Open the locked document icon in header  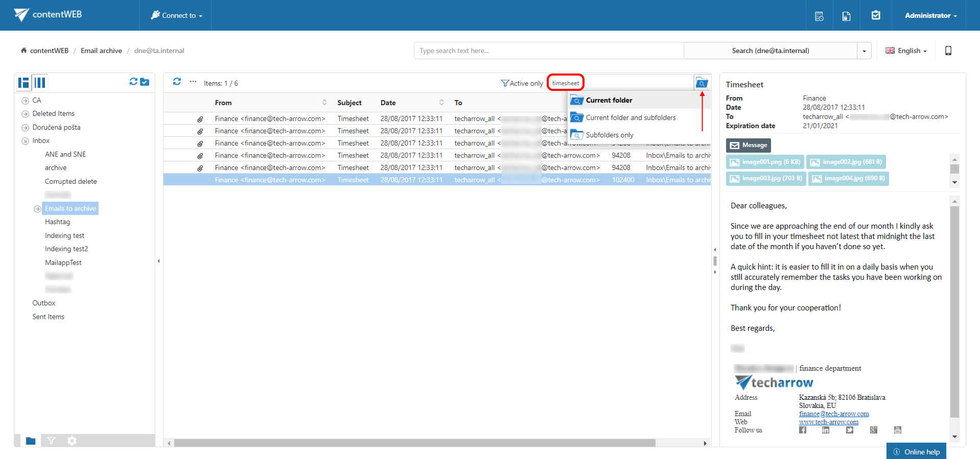point(846,16)
